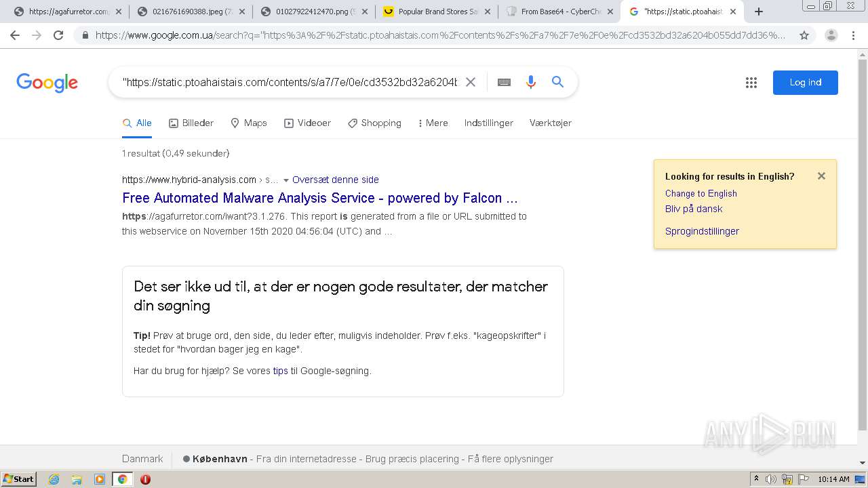Close the 0216761690388.jpeg tab
This screenshot has width=868, height=488.
pyautogui.click(x=242, y=12)
